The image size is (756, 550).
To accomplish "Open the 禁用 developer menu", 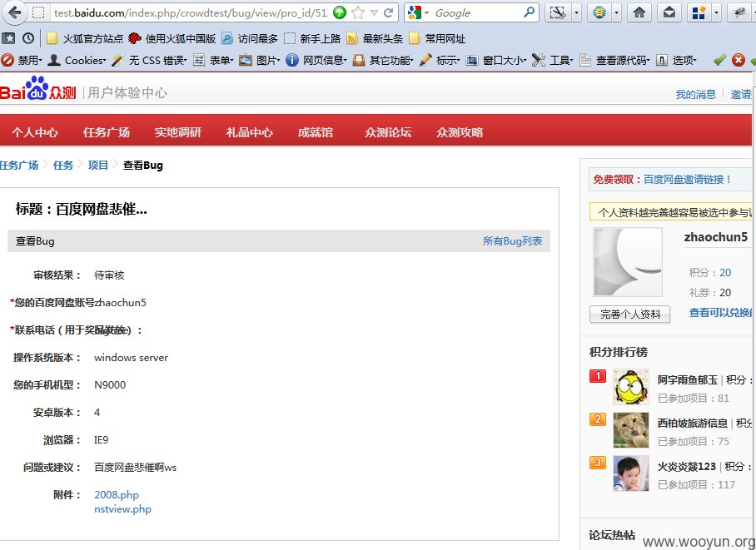I will coord(22,60).
